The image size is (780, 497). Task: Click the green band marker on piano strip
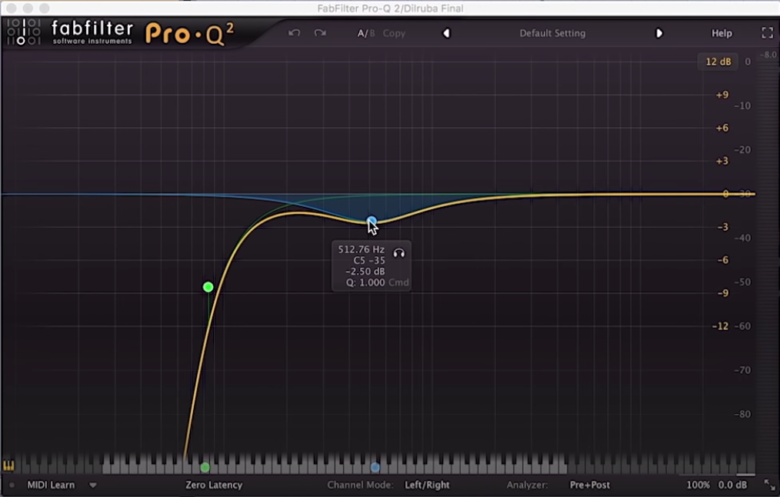click(205, 468)
